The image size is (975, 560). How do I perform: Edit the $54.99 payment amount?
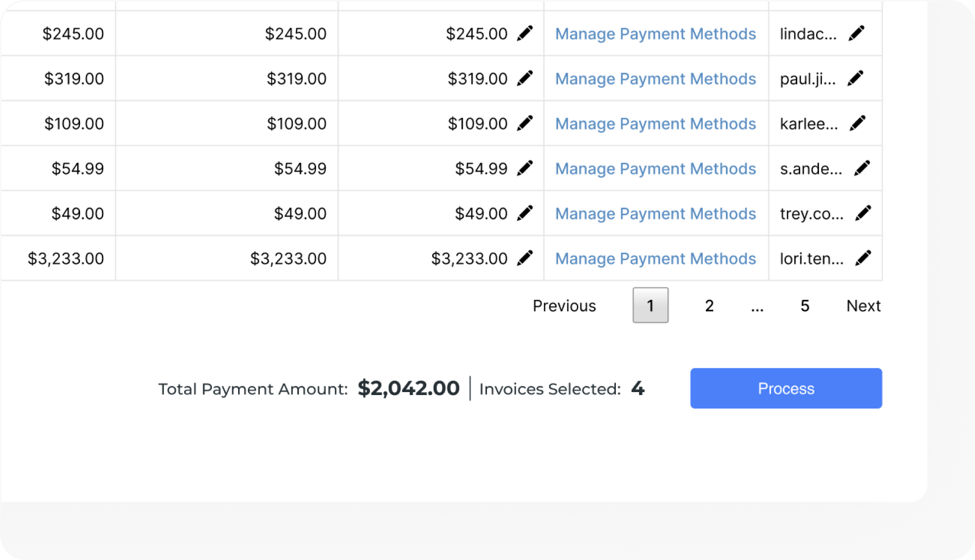525,168
